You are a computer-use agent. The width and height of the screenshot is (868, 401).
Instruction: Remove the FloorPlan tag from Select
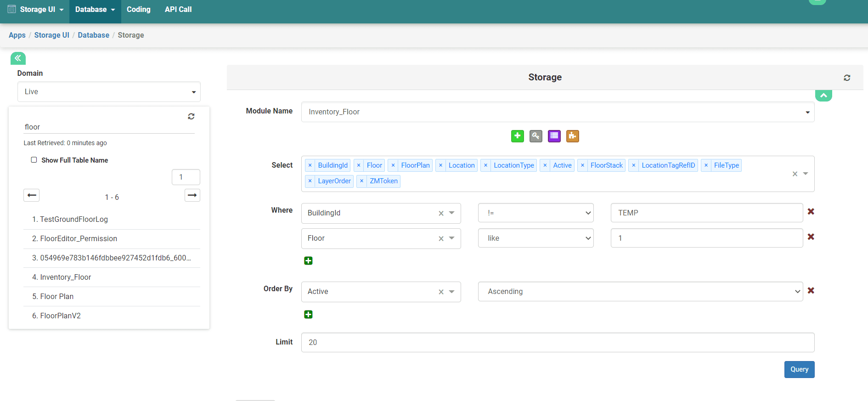[393, 165]
